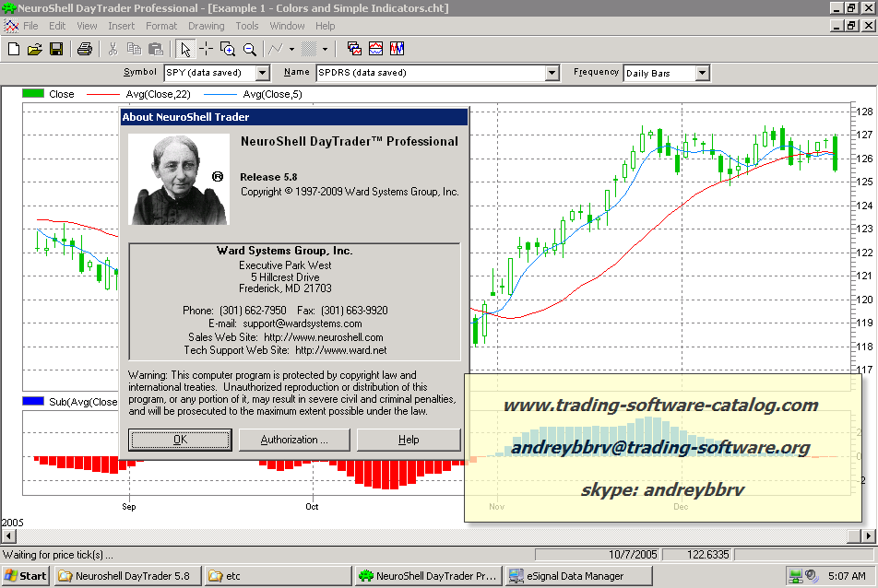The width and height of the screenshot is (878, 588).
Task: Open the Symbol dropdown list
Action: pyautogui.click(x=262, y=73)
